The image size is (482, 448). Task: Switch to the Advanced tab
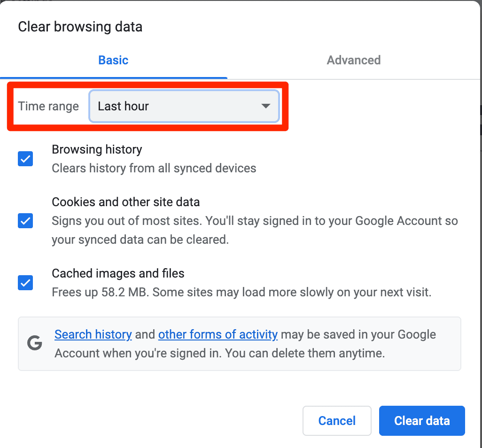pos(354,60)
